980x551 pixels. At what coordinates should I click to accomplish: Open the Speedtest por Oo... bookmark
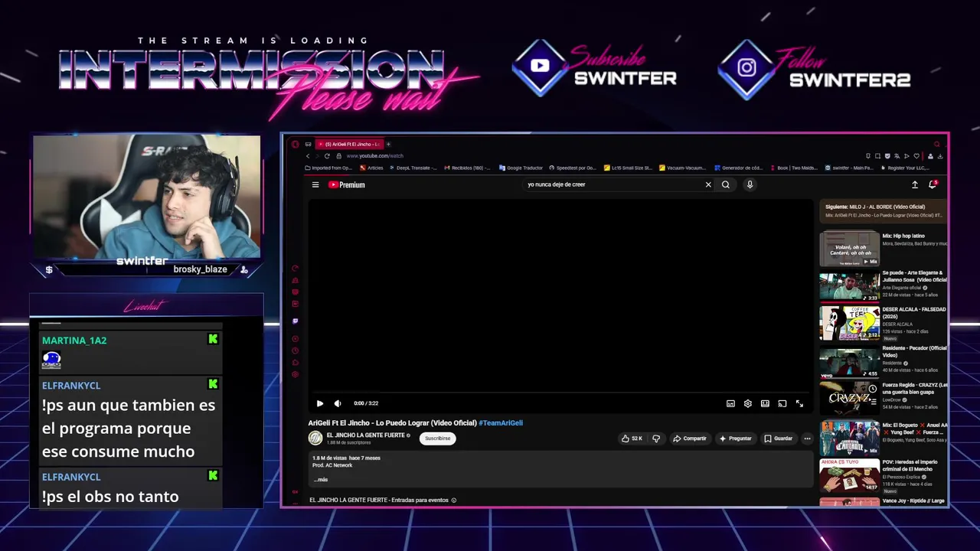pos(572,168)
